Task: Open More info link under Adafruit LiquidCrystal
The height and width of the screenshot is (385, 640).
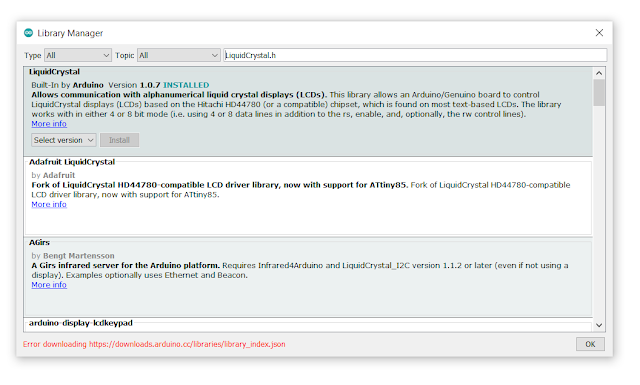Action: 49,204
